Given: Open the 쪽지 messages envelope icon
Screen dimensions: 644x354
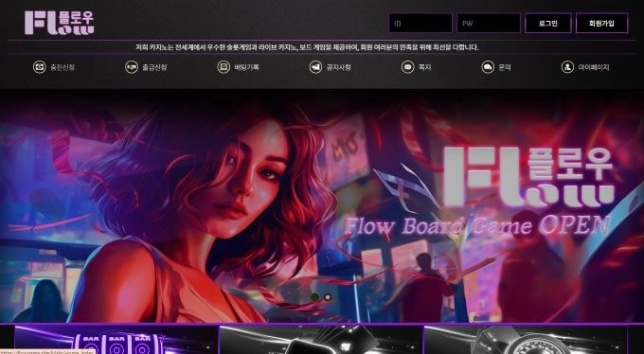Looking at the screenshot, I should tap(407, 67).
